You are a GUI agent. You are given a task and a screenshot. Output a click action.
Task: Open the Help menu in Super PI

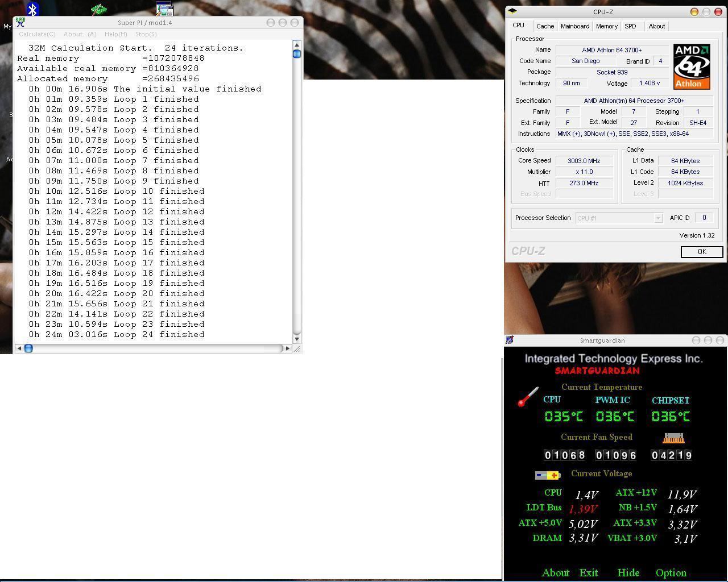click(x=115, y=34)
